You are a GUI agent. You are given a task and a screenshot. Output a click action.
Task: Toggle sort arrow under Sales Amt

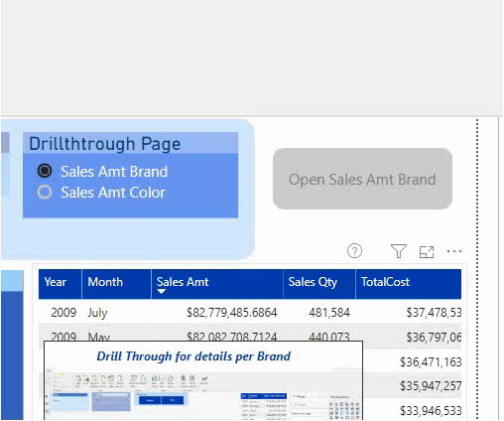pos(161,291)
